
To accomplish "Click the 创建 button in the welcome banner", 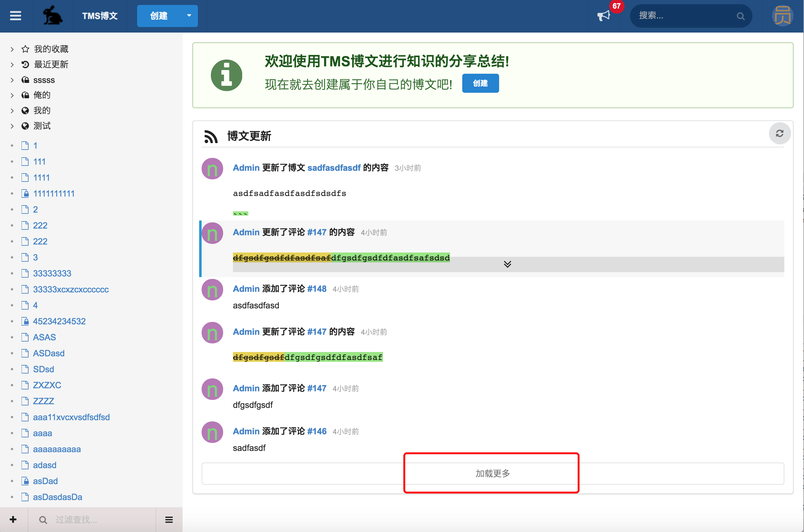I will click(x=480, y=83).
